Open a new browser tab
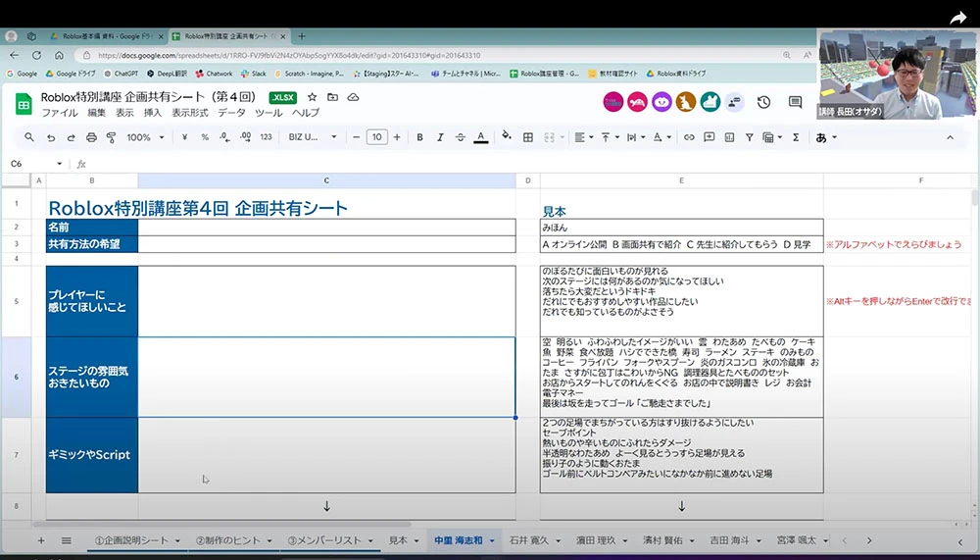Image resolution: width=980 pixels, height=560 pixels. [x=302, y=36]
